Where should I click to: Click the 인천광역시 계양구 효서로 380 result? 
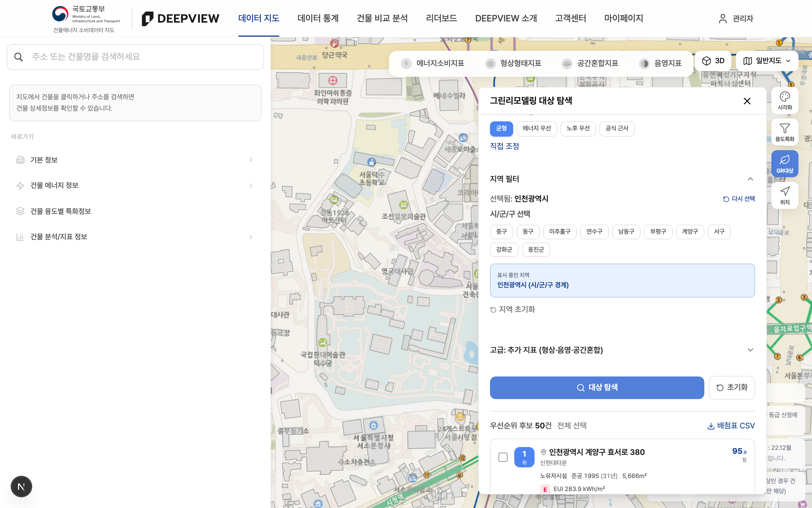click(597, 452)
